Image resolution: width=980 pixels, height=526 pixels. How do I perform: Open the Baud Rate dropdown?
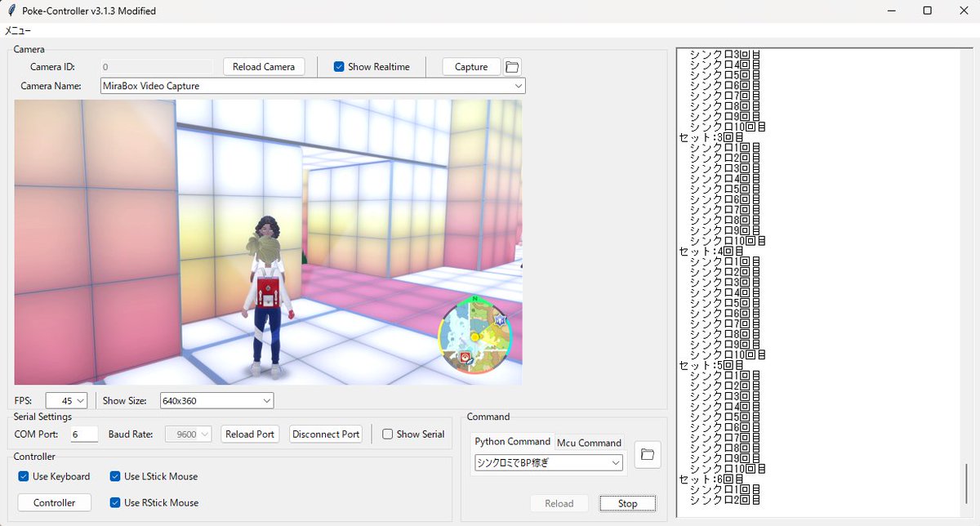click(x=205, y=435)
